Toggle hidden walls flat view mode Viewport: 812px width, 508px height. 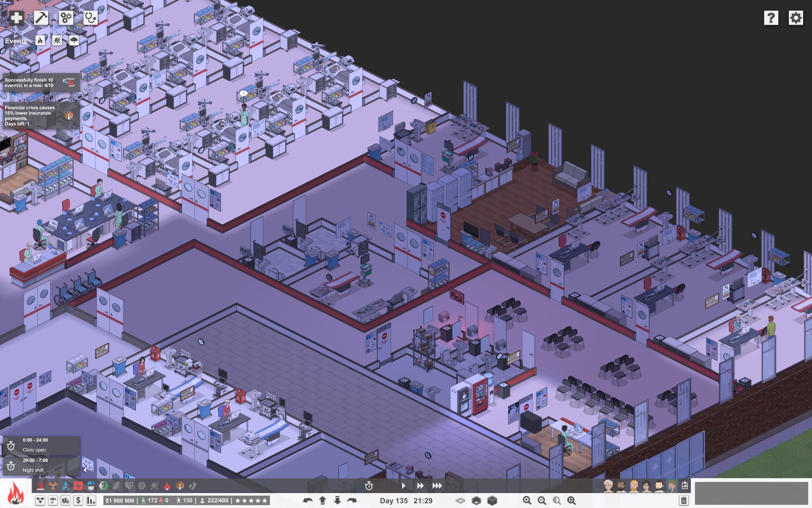(x=460, y=501)
